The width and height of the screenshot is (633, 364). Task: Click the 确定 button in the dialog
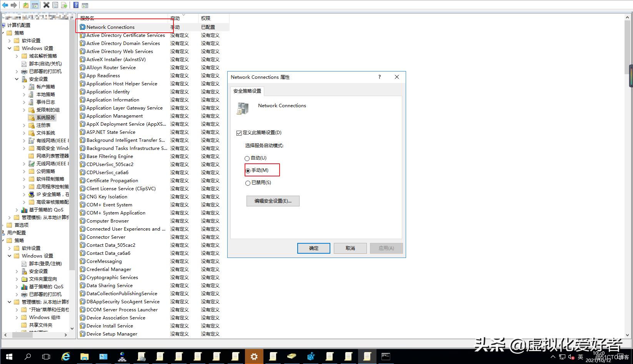(313, 248)
